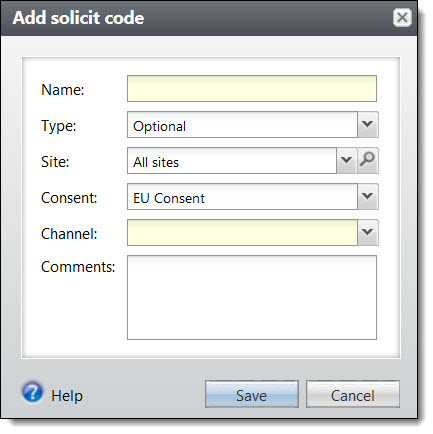
Task: Click inside the Comments text area
Action: [x=252, y=297]
